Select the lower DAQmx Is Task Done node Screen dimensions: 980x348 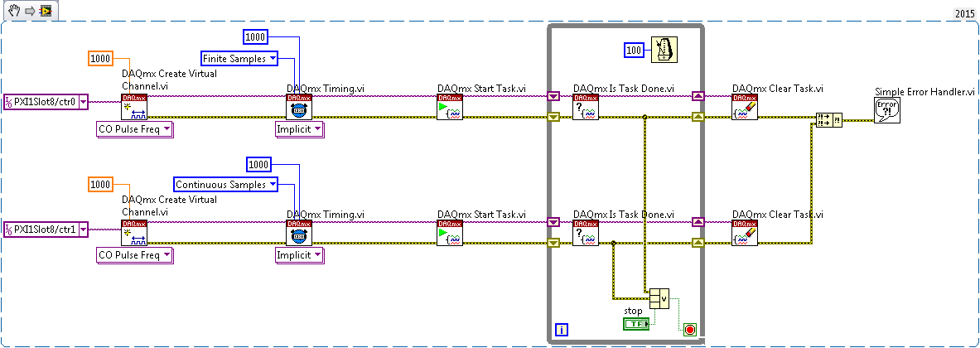click(x=586, y=233)
